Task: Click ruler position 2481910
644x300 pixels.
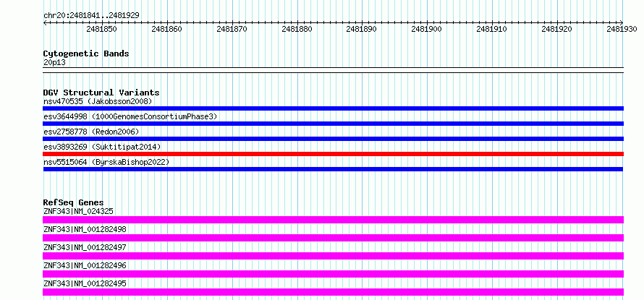Action: point(491,29)
